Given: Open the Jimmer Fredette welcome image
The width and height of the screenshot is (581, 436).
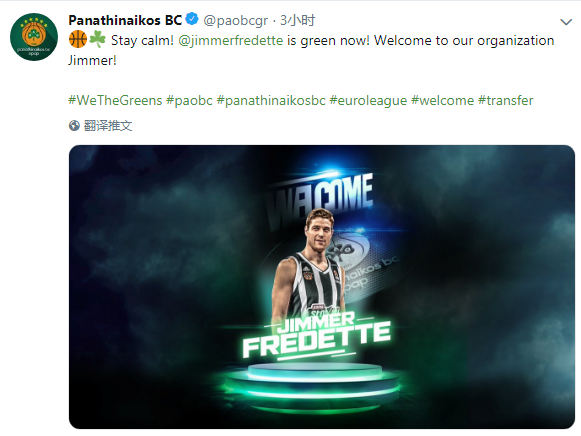Looking at the screenshot, I should point(322,287).
